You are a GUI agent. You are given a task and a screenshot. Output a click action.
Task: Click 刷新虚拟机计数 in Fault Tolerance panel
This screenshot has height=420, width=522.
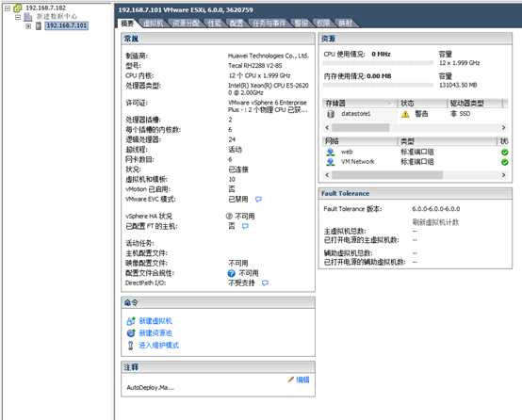pos(435,222)
